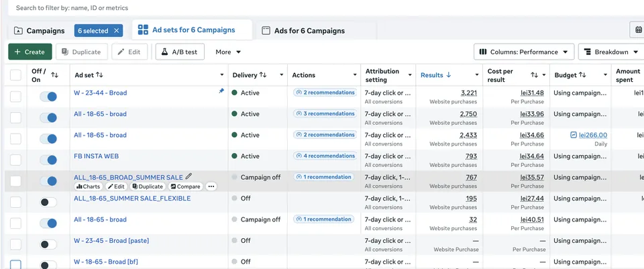Image resolution: width=644 pixels, height=269 pixels.
Task: Click the pencil icon beside ALL_18-65_BROAD_SUMMER SALE
Action: click(189, 176)
